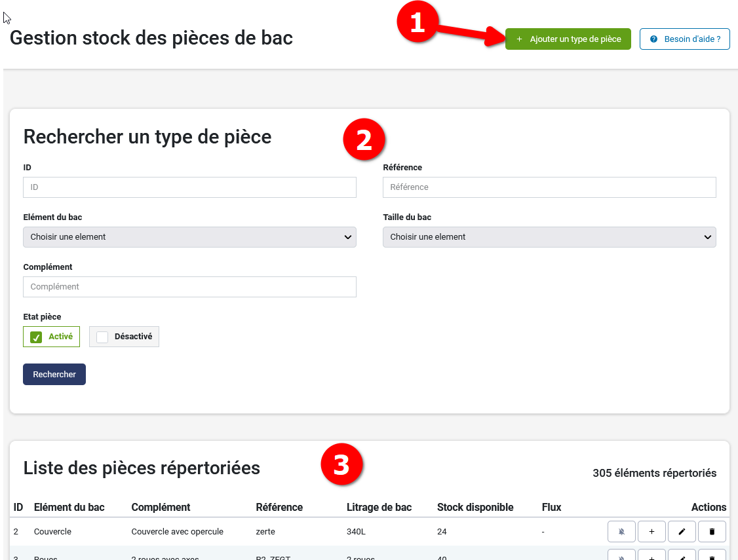The image size is (738, 560).
Task: Uncheck the Activé state checkbox
Action: point(37,336)
